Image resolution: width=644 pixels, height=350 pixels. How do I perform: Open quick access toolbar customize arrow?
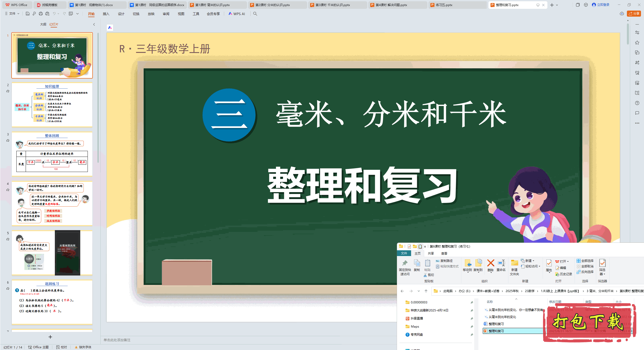pos(77,14)
